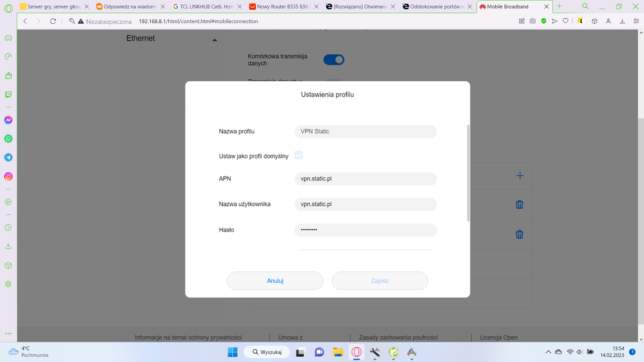Collapse the Ethernet menu section

(215, 39)
